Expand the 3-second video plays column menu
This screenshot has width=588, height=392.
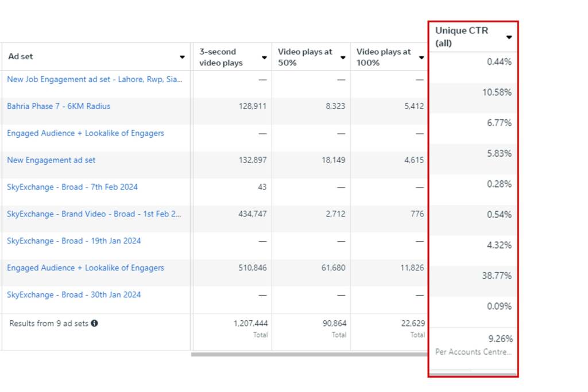(264, 57)
